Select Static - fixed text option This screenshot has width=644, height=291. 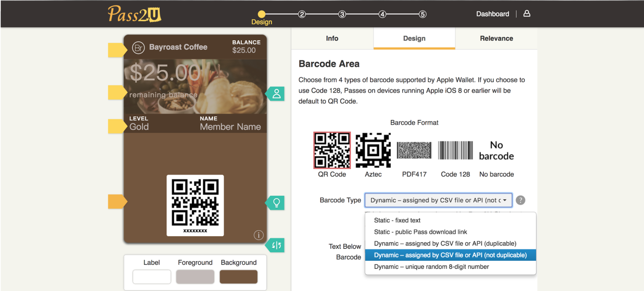click(450, 220)
